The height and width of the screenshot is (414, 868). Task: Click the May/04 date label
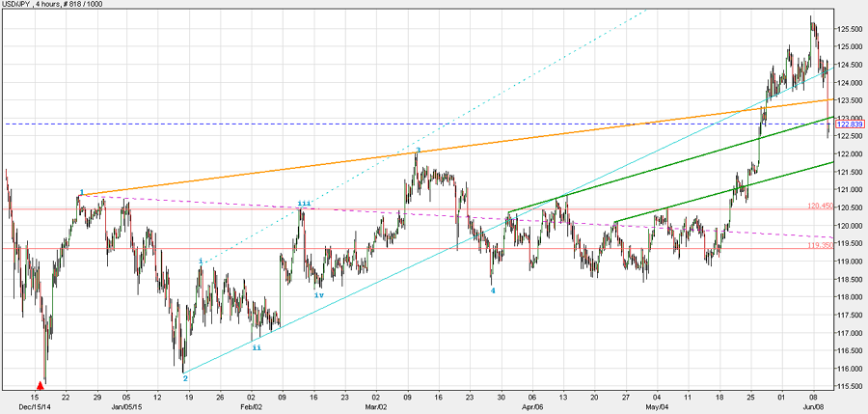pos(657,407)
